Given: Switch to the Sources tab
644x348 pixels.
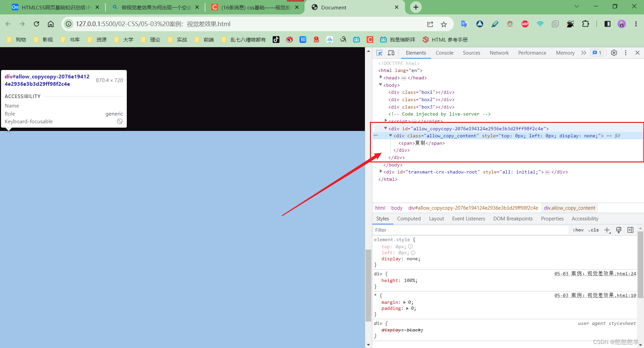Looking at the screenshot, I should click(471, 53).
